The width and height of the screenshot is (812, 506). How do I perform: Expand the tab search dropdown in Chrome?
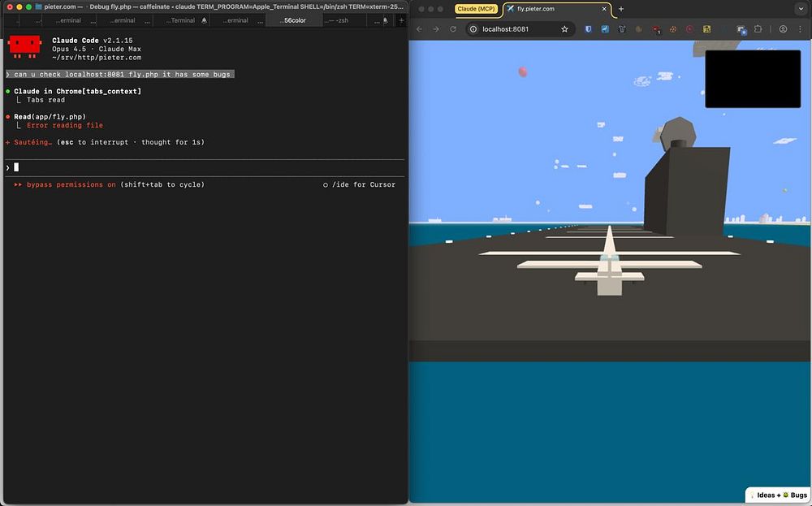pyautogui.click(x=799, y=9)
